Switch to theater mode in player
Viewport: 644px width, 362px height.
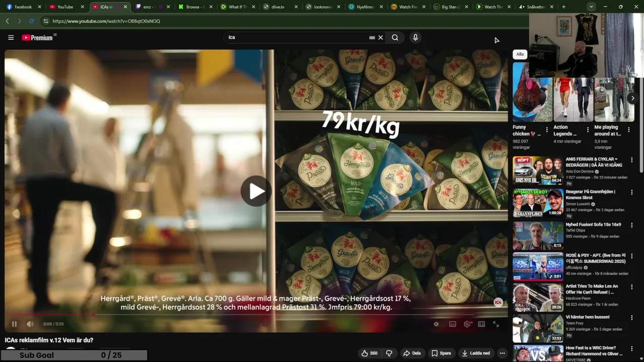481,324
